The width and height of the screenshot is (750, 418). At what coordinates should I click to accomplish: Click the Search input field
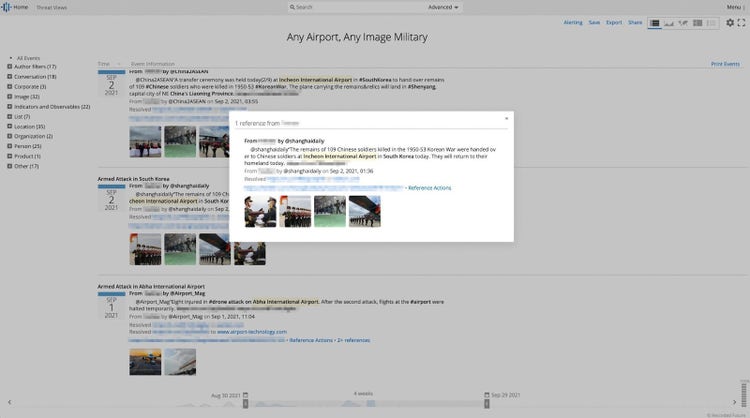[356, 7]
